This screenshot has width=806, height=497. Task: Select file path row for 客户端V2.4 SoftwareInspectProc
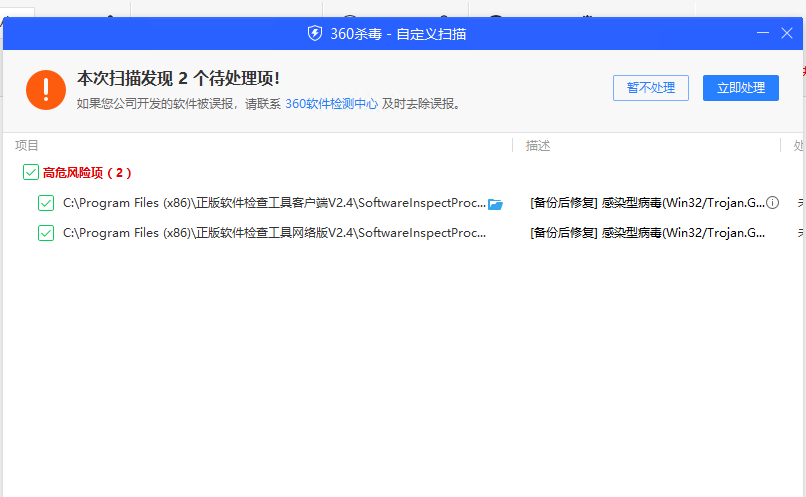point(274,203)
